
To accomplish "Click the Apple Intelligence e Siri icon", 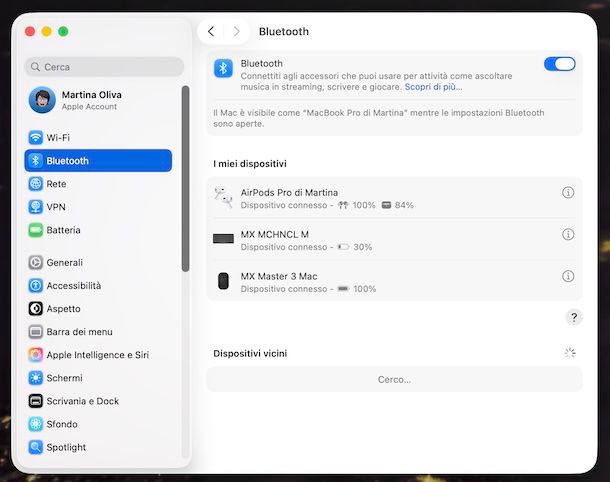I will click(x=35, y=355).
